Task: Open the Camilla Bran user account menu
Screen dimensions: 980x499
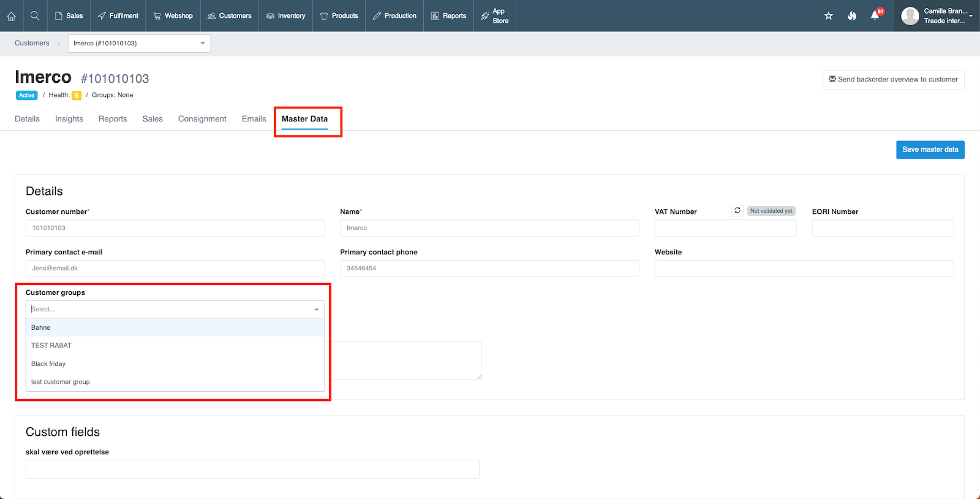Action: (946, 16)
